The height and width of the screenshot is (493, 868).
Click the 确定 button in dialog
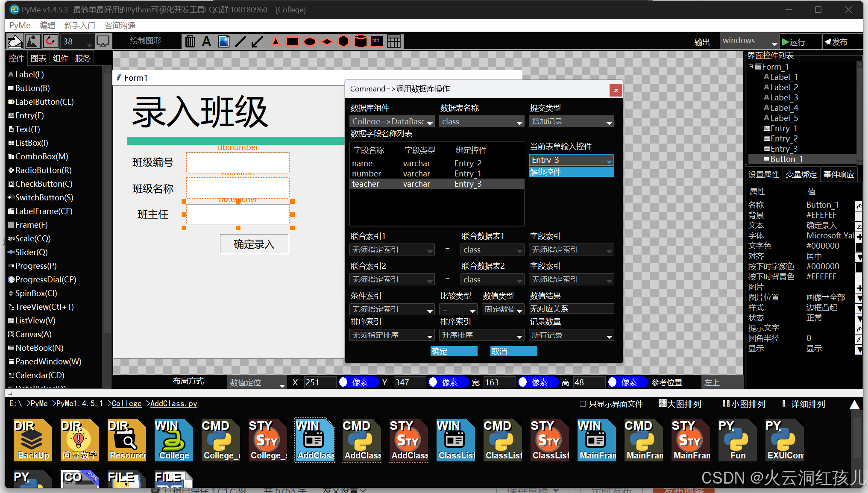pos(454,351)
